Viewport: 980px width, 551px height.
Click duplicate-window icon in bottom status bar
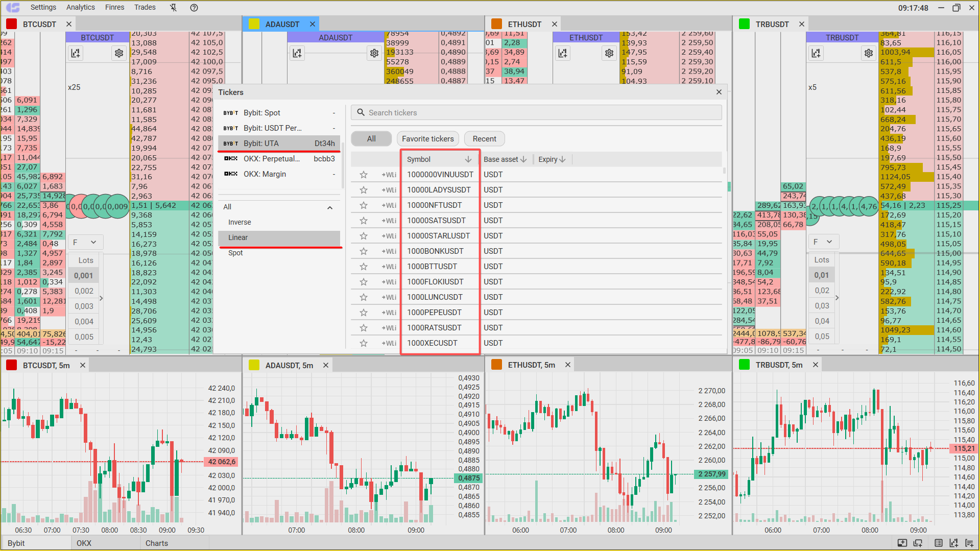pos(918,543)
